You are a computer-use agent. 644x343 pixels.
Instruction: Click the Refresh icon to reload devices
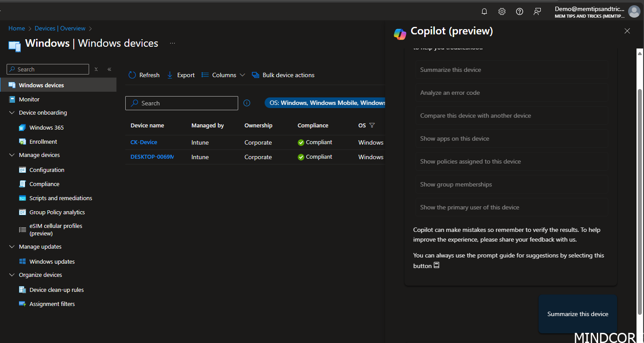[x=132, y=75]
